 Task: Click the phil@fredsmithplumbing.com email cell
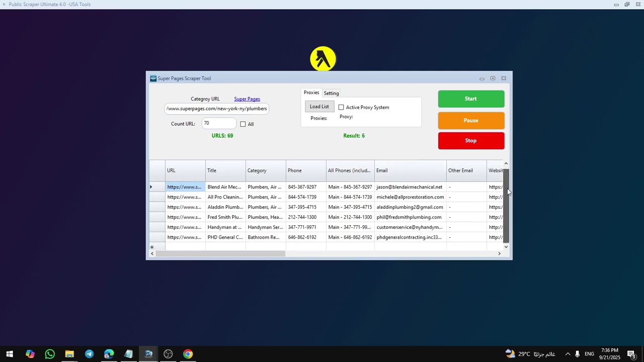coord(411,217)
